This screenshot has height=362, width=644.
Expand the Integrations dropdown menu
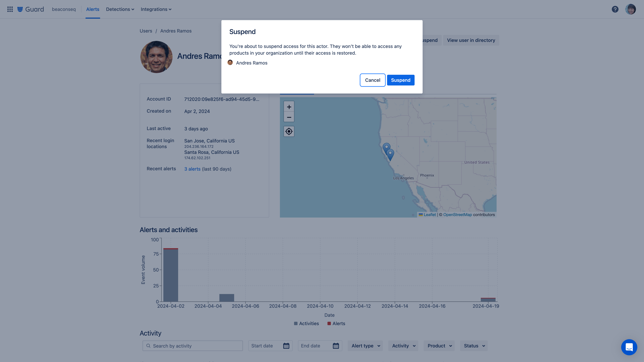(x=156, y=9)
